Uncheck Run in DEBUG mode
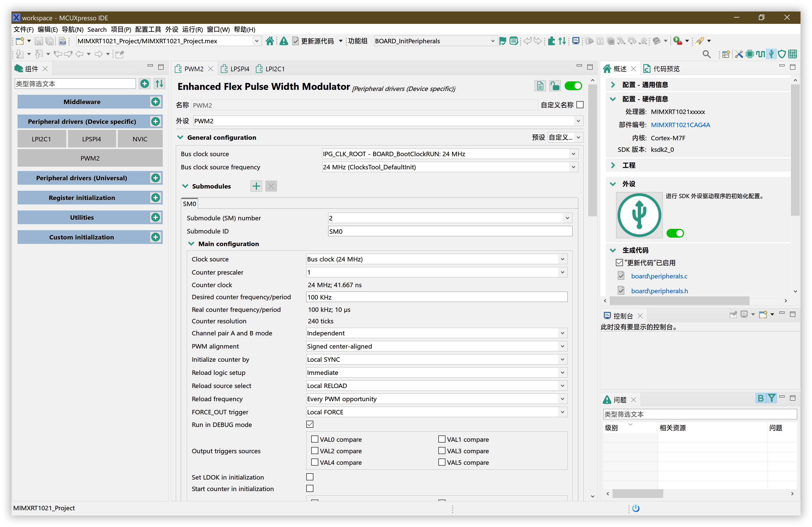Viewport: 812px width, 527px height. tap(310, 424)
